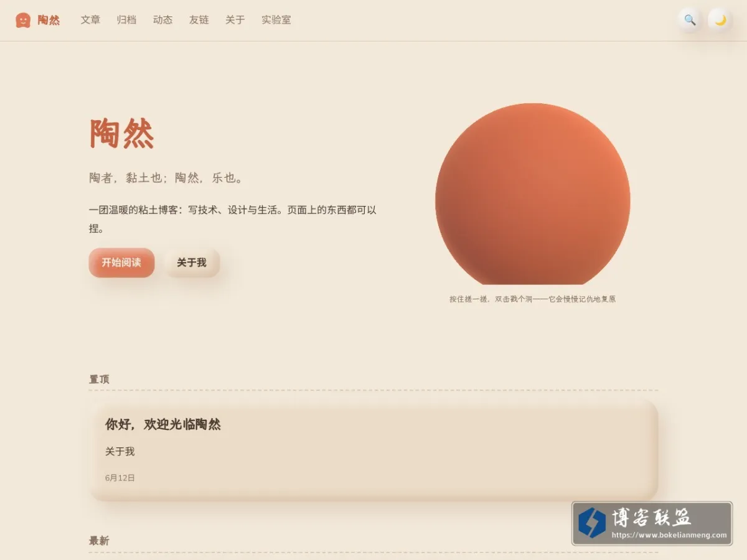Click the 置顶 section heading

(99, 379)
